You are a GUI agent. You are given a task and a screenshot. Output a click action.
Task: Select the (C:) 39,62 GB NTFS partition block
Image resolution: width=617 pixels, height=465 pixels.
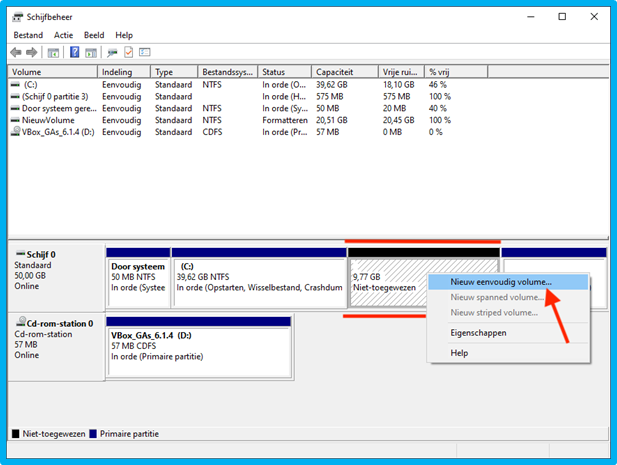click(x=259, y=278)
